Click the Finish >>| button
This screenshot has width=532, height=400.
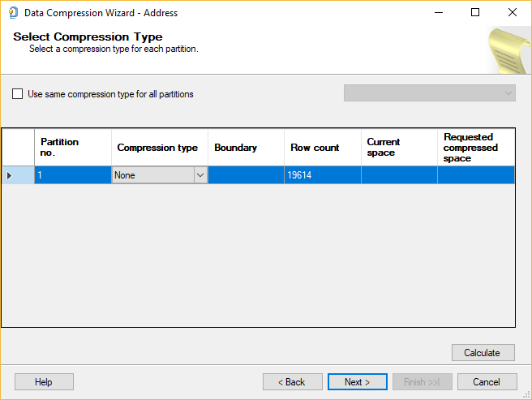point(422,382)
